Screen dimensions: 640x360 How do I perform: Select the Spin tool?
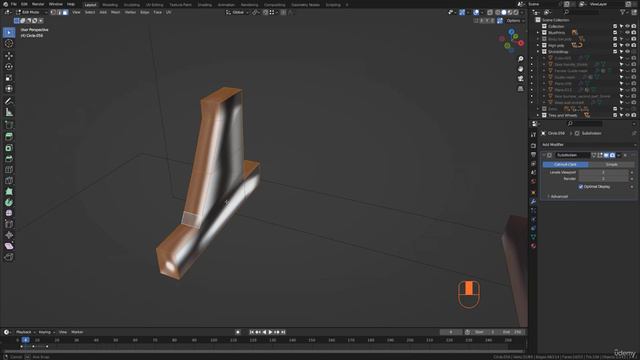(x=9, y=202)
